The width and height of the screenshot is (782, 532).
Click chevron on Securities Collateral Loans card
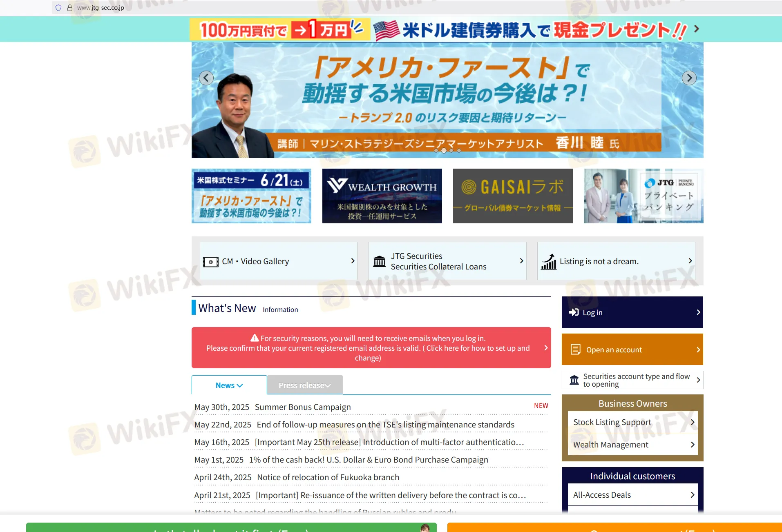521,261
